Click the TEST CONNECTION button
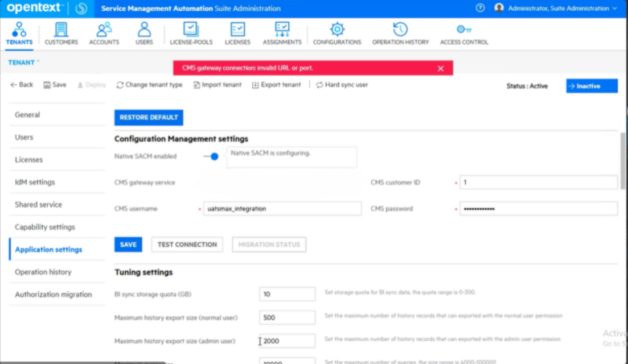The image size is (628, 364). coord(187,245)
